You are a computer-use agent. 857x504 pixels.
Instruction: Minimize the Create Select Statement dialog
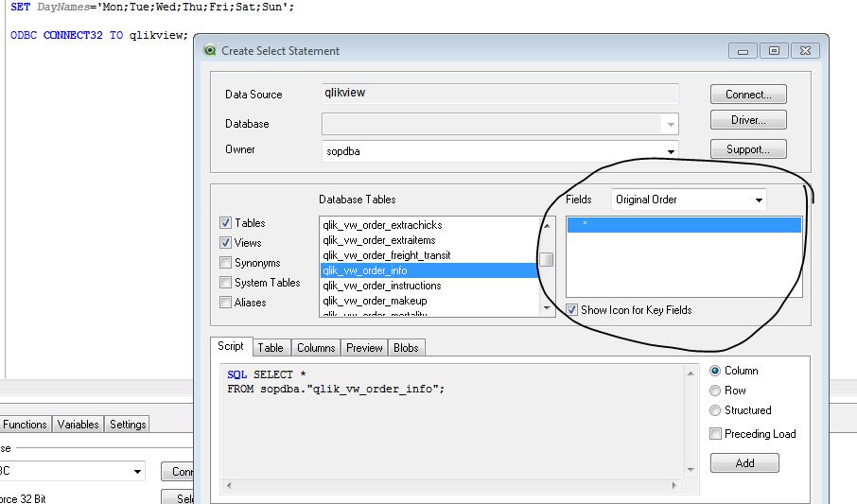tap(743, 51)
